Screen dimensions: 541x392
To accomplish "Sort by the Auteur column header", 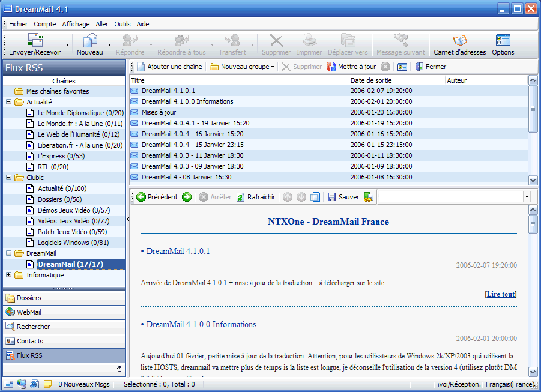I will (x=486, y=80).
